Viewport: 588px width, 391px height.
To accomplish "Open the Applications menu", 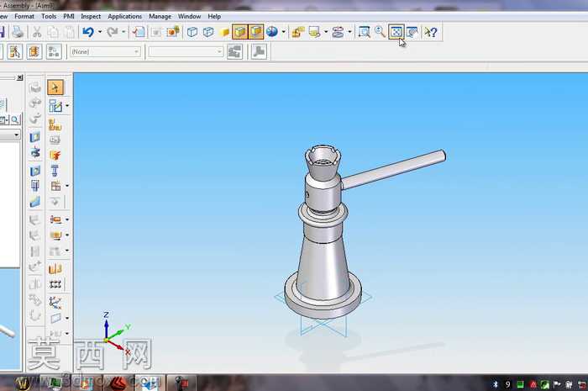I will pos(125,17).
